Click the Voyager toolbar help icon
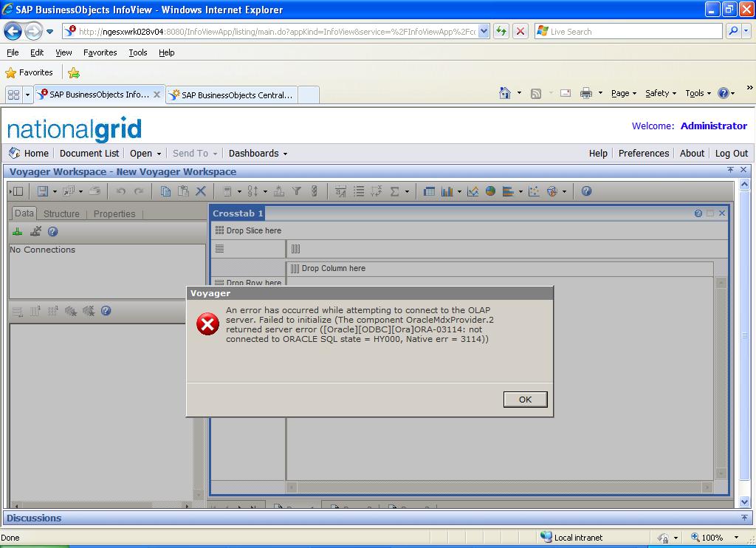756x548 pixels. tap(586, 191)
